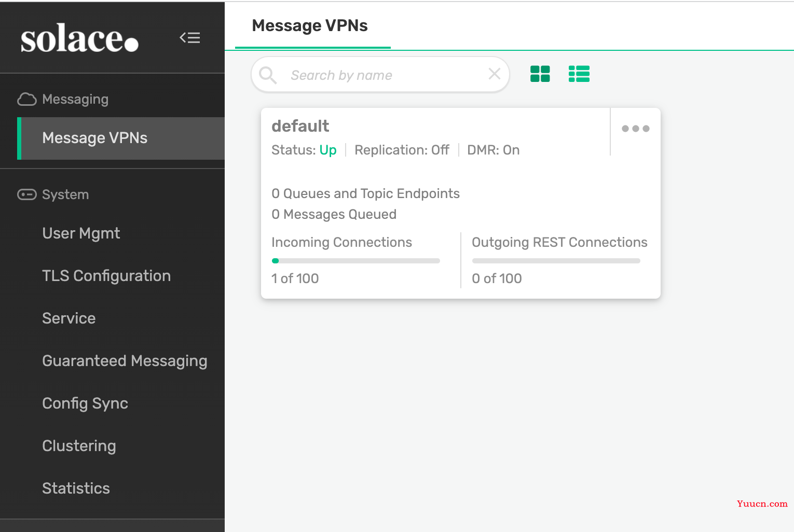Open TLS Configuration page
Viewport: 794px width, 532px height.
(x=106, y=276)
